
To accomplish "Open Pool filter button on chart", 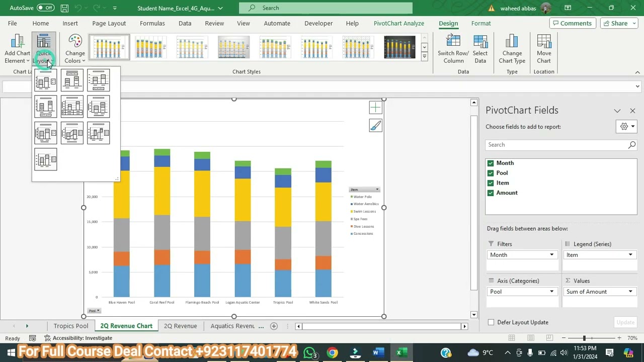I will 94,311.
